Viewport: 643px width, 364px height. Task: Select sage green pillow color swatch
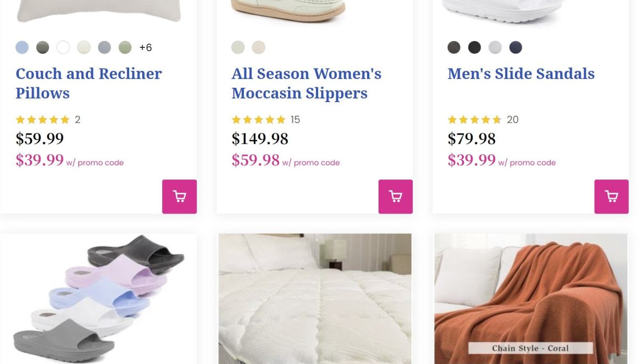(125, 48)
